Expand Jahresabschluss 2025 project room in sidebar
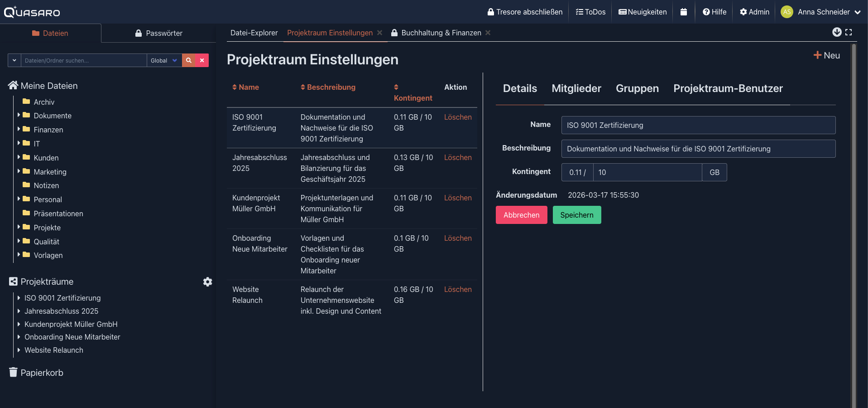The image size is (868, 408). [19, 311]
